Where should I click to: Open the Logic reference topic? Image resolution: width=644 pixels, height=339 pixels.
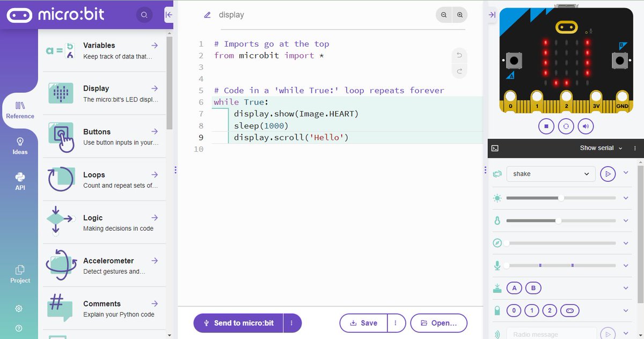coord(104,222)
